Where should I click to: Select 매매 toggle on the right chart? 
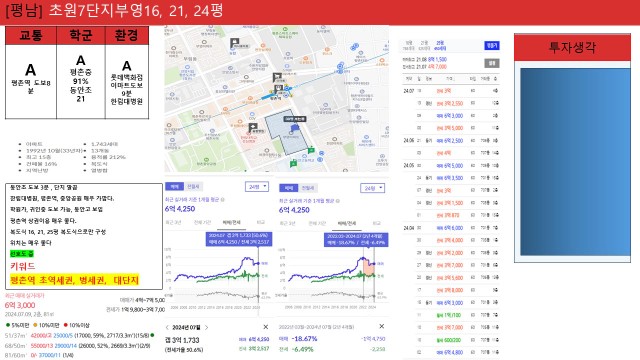tap(289, 188)
